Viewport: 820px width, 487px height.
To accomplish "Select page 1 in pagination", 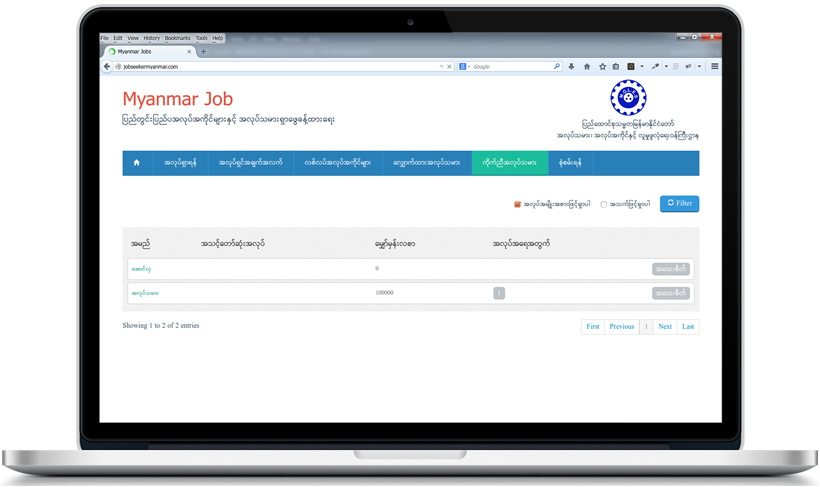I will [x=646, y=326].
